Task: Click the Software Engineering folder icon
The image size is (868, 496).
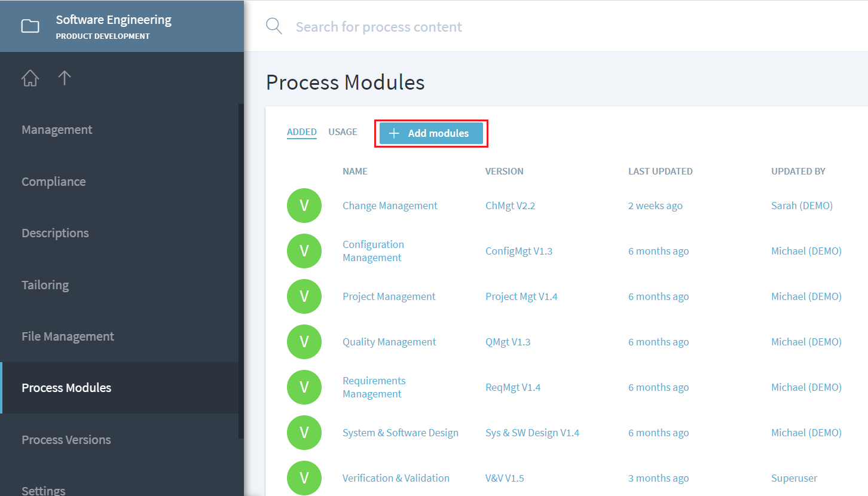Action: (30, 26)
